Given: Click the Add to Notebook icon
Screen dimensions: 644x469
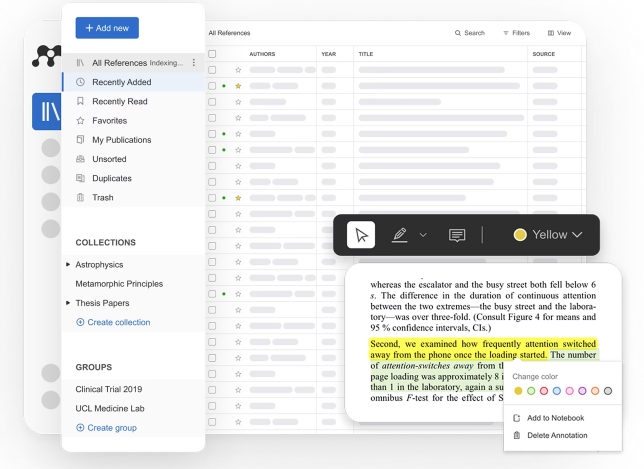Looking at the screenshot, I should [x=517, y=418].
